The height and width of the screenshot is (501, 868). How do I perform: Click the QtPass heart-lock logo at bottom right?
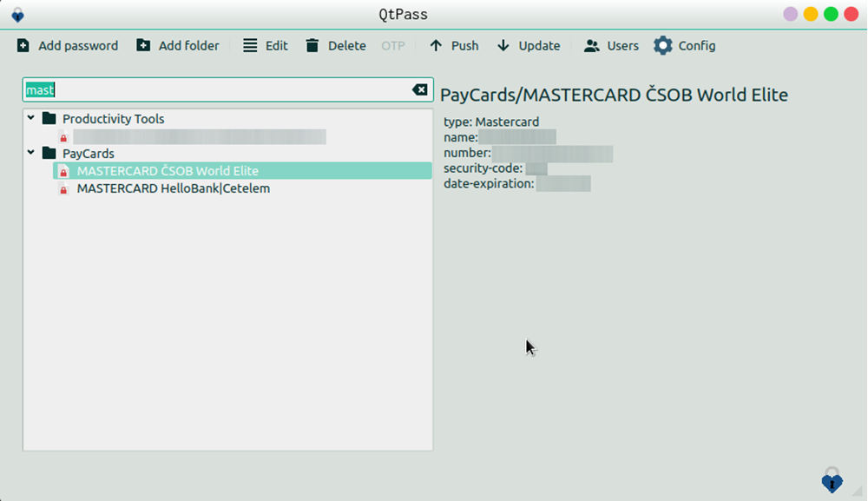click(832, 480)
